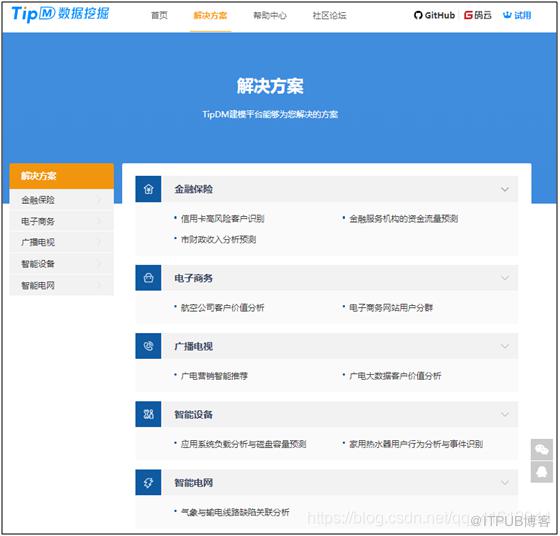Click the 金融保险 section title

[193, 189]
